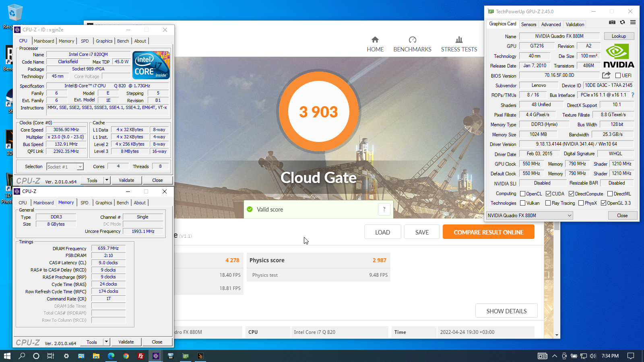
Task: Click the Intel Core i7 logo in CPU-Z
Action: point(151,65)
